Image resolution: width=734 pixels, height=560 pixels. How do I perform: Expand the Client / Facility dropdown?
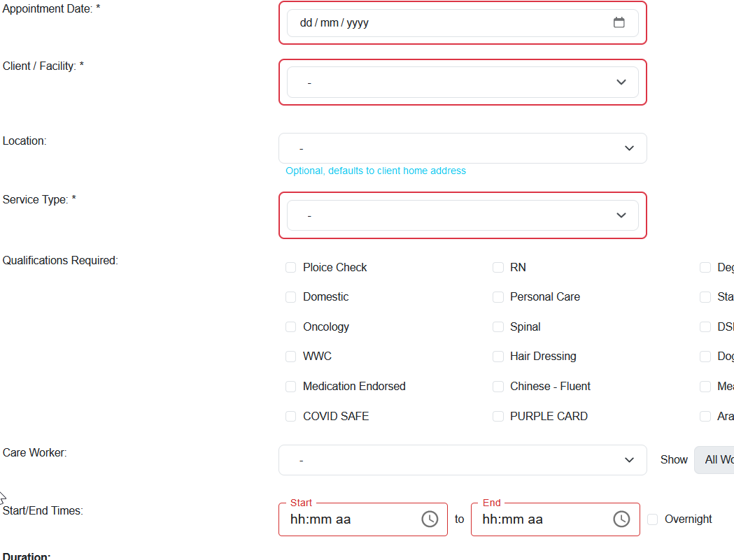463,82
